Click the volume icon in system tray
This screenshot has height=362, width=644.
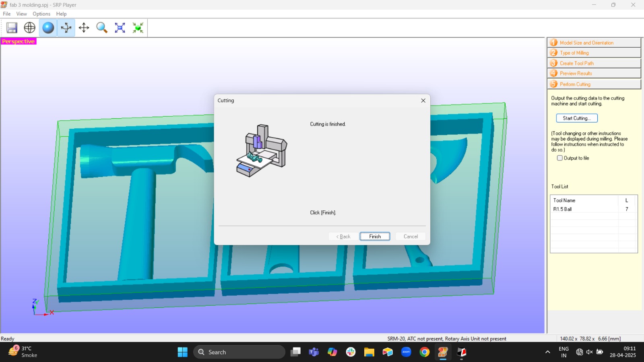coord(589,352)
